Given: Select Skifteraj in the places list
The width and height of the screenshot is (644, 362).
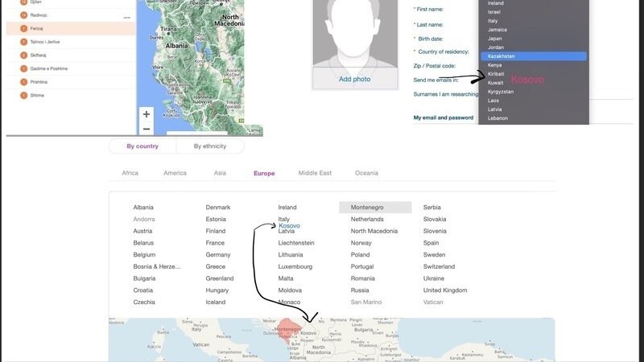Looking at the screenshot, I should coord(38,55).
